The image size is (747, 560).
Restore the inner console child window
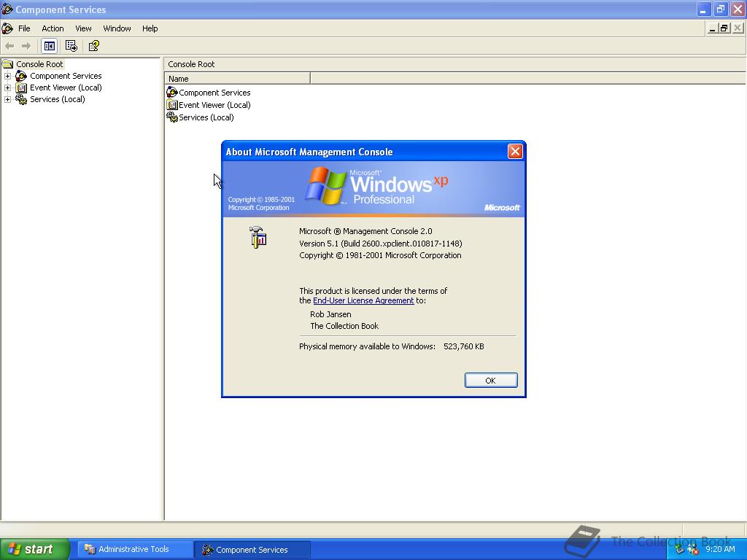[724, 28]
